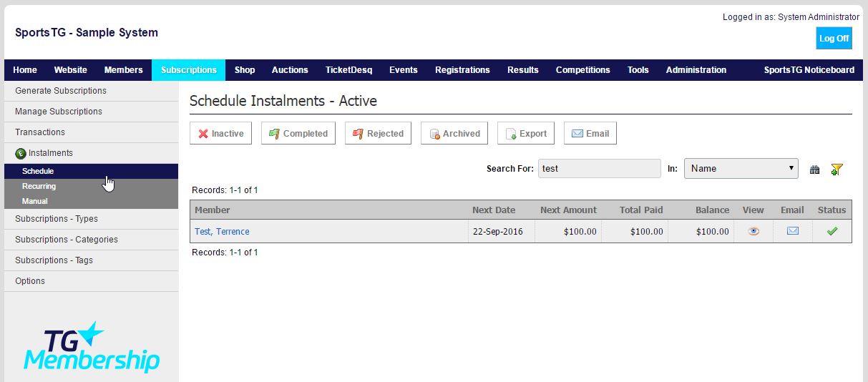
Task: Open the Auctions menu
Action: tap(290, 70)
